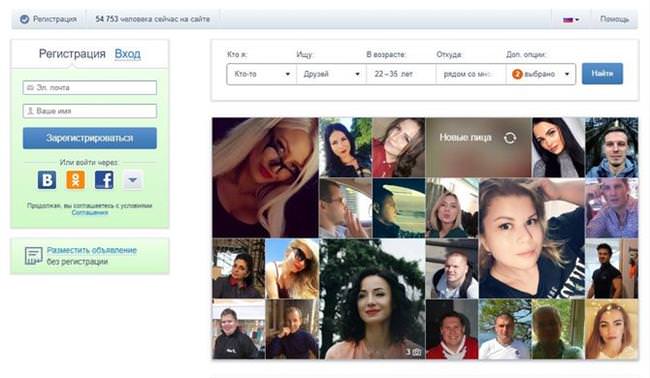Open the Кто я dropdown

coord(262,74)
